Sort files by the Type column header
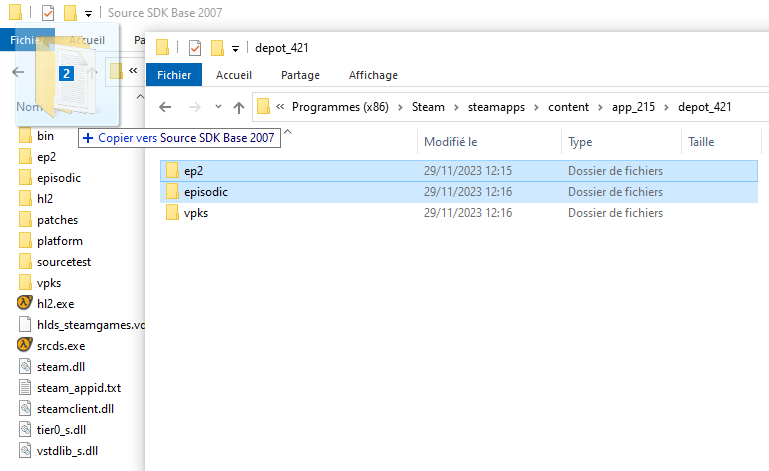 tap(580, 142)
